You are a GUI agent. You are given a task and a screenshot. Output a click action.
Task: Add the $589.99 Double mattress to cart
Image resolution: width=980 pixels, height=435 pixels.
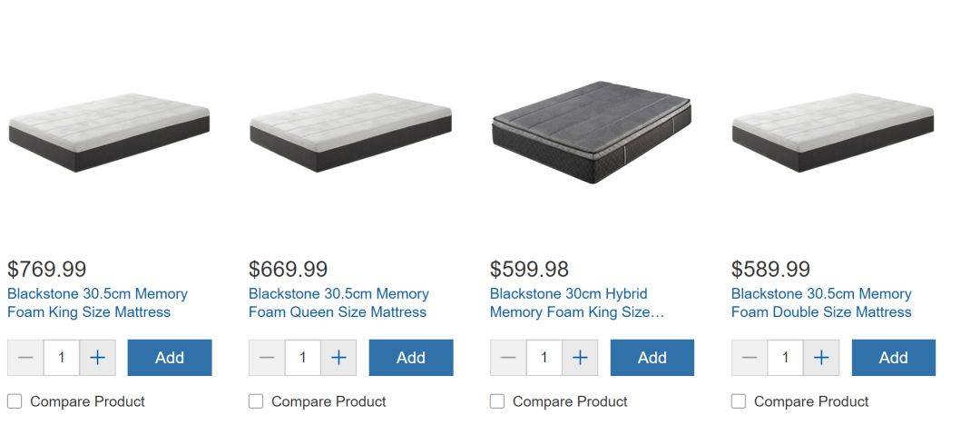893,358
